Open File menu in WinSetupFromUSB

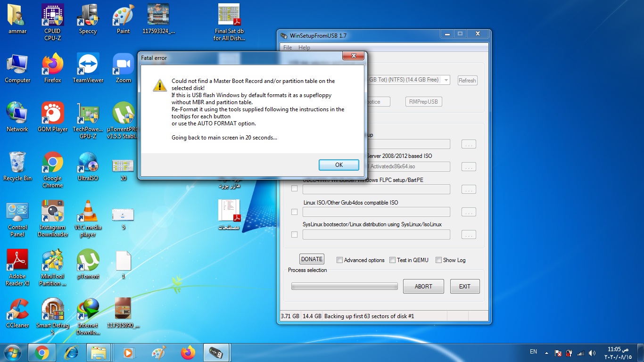[x=288, y=48]
